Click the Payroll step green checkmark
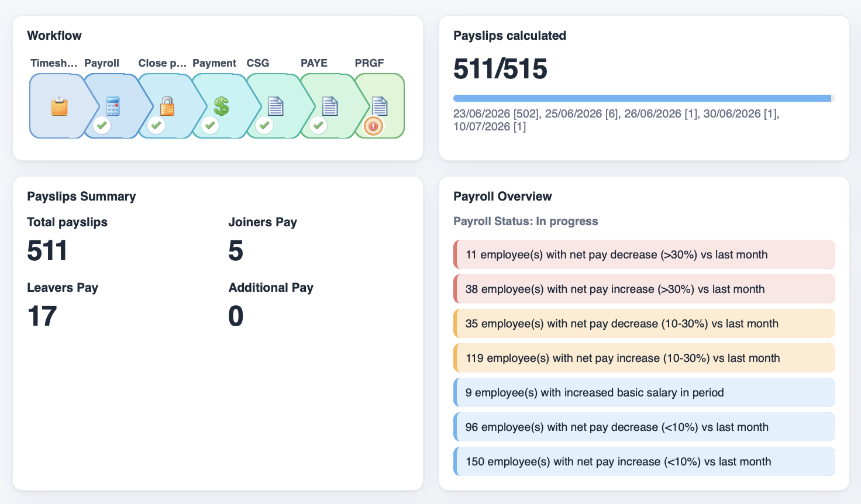The height and width of the screenshot is (504, 861). [102, 125]
